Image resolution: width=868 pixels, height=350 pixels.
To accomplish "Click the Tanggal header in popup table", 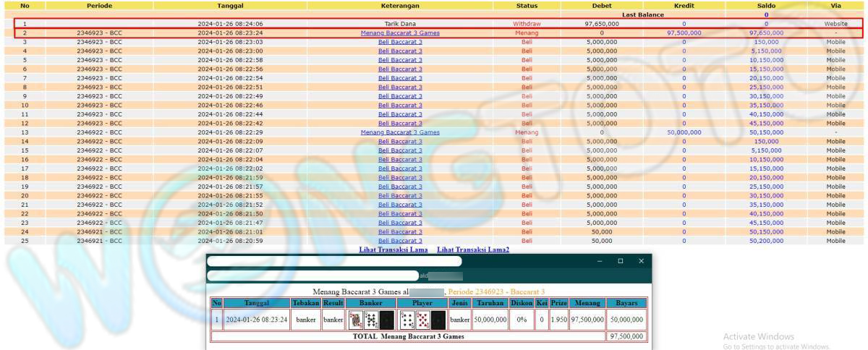I will click(x=256, y=303).
